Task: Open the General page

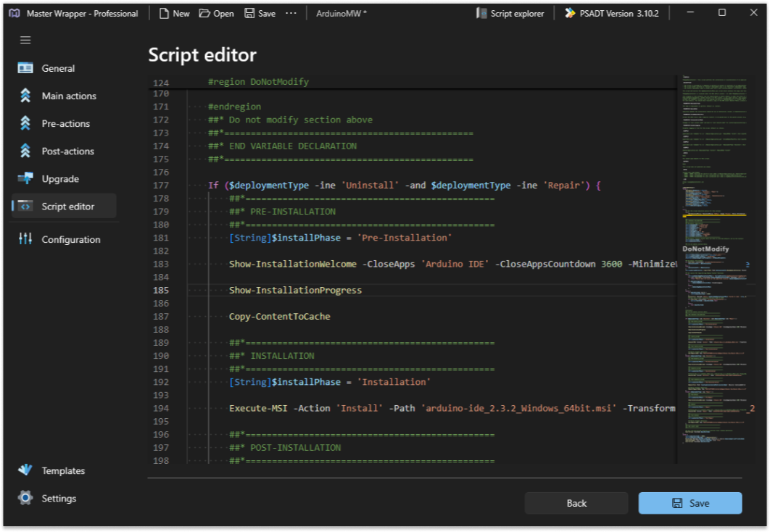Action: click(64, 68)
